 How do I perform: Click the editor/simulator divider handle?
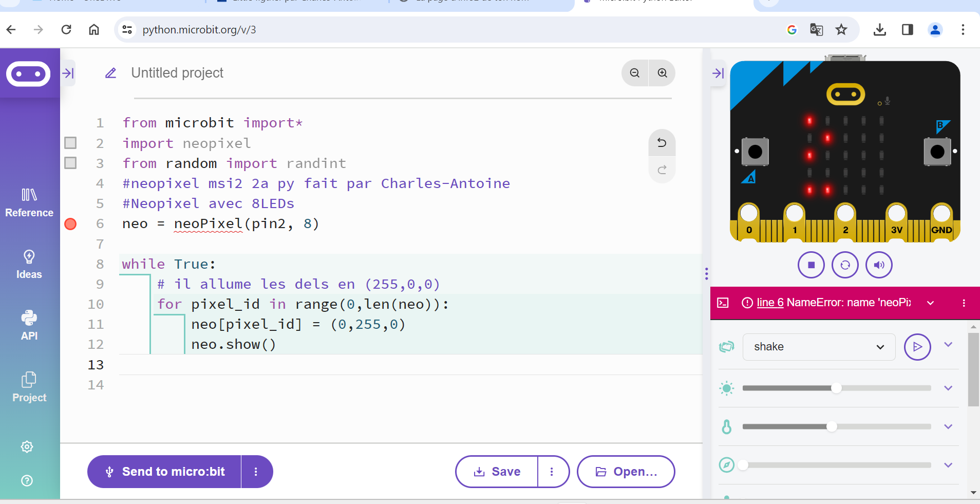[707, 274]
